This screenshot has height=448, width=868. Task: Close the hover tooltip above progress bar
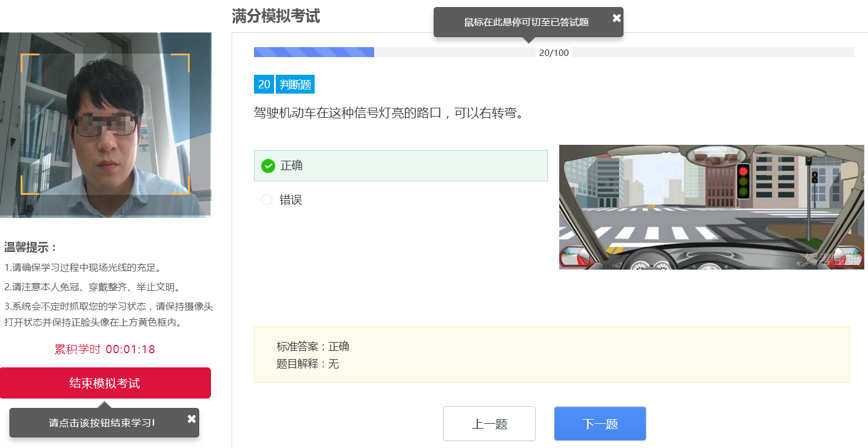[616, 18]
